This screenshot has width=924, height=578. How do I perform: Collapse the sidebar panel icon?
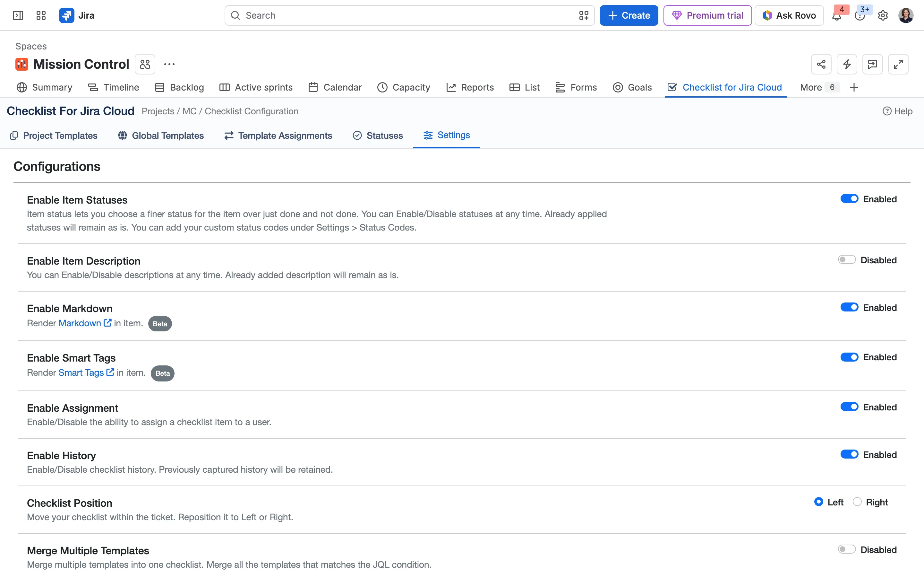point(18,15)
